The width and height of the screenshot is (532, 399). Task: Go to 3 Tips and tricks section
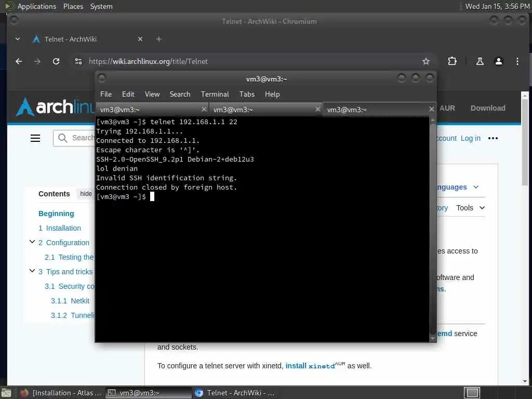point(66,272)
